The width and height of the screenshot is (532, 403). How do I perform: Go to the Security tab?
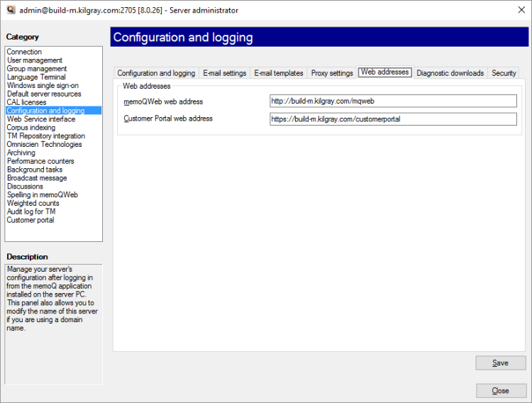click(504, 73)
